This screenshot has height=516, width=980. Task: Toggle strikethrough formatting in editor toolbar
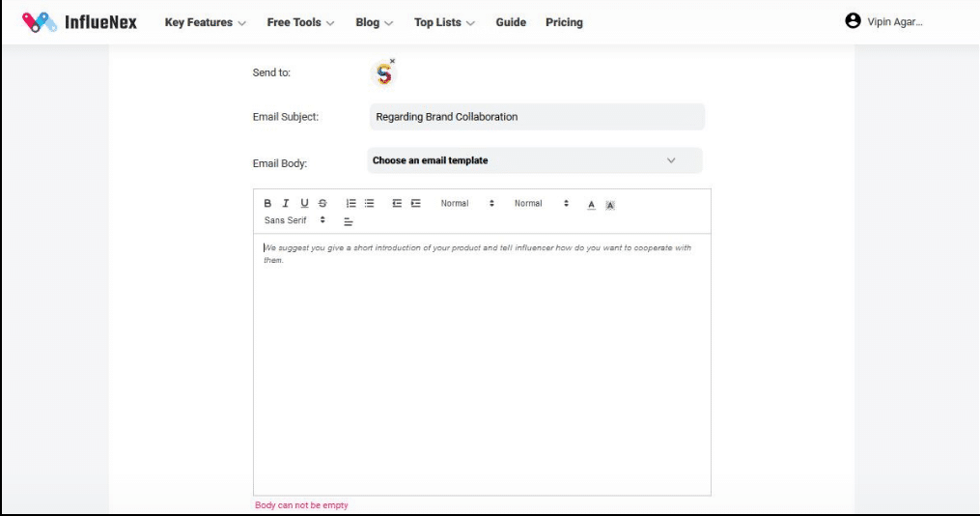[x=322, y=203]
